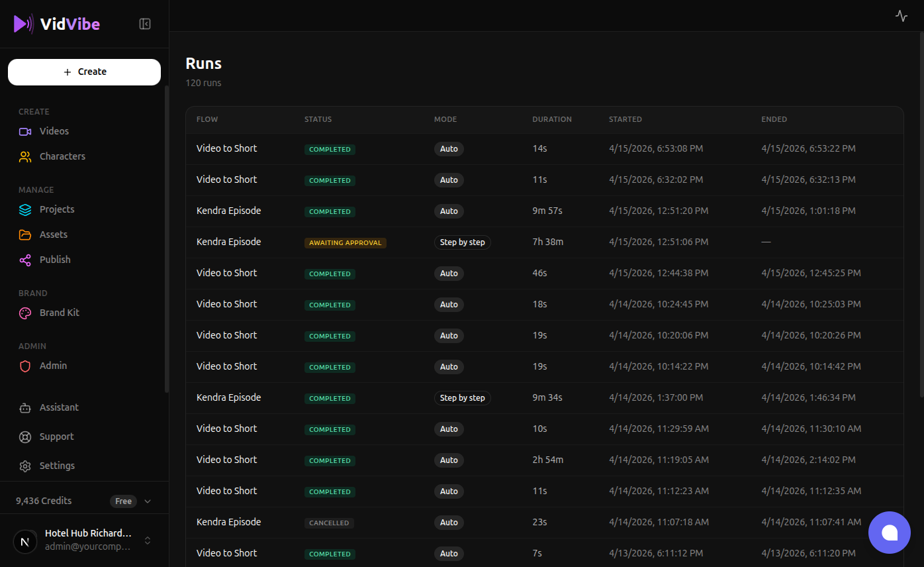This screenshot has height=567, width=924.
Task: Click the MODE column header
Action: pos(445,119)
